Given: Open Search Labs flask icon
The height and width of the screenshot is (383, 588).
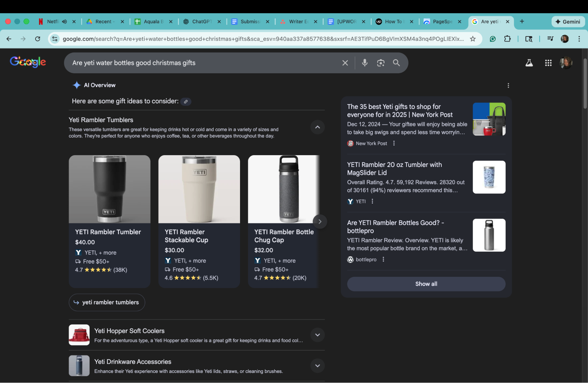Looking at the screenshot, I should pyautogui.click(x=529, y=63).
